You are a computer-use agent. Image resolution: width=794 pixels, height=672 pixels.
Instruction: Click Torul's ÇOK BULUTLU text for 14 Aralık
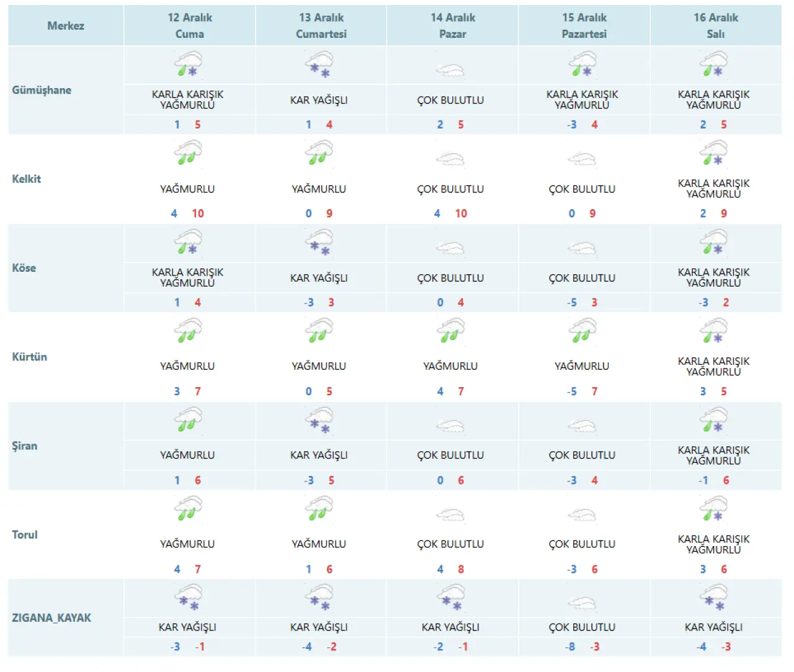[x=451, y=544]
